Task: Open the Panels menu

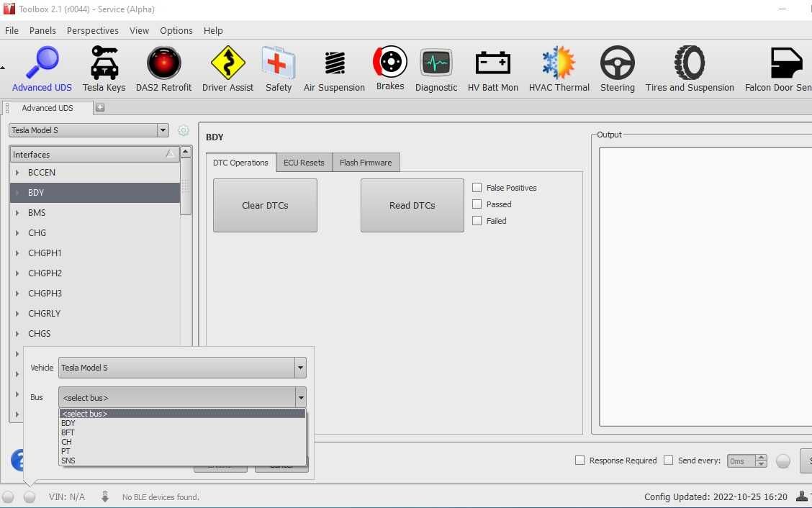Action: (x=42, y=30)
